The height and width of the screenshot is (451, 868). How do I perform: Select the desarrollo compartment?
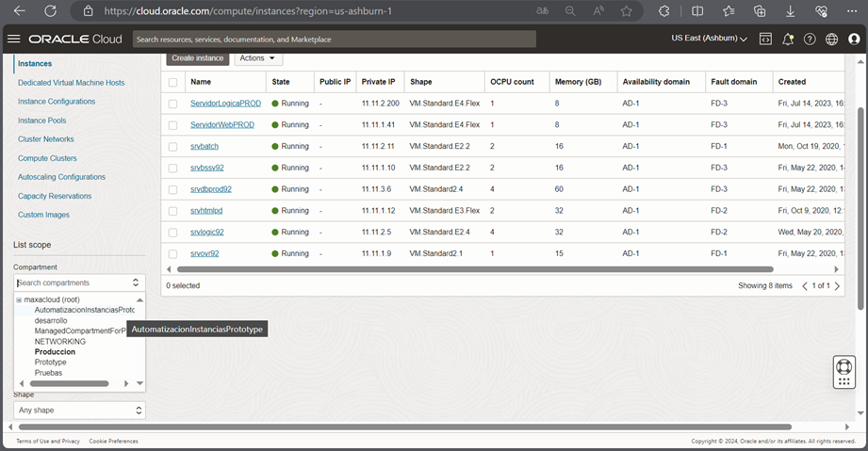pyautogui.click(x=51, y=320)
